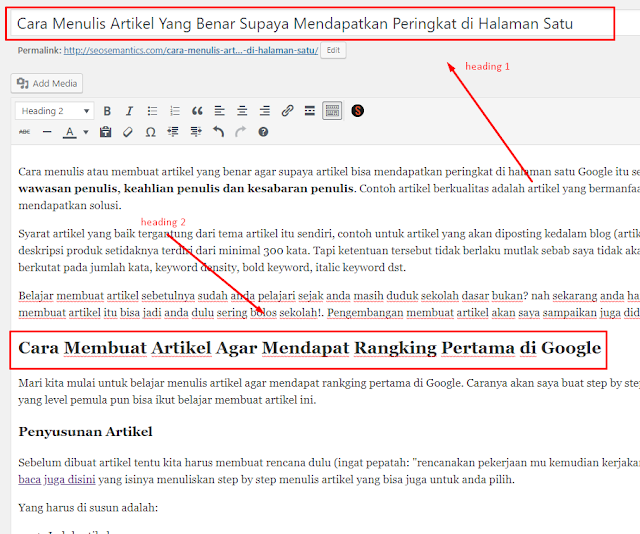
Task: Click the permalink Edit button
Action: (333, 50)
